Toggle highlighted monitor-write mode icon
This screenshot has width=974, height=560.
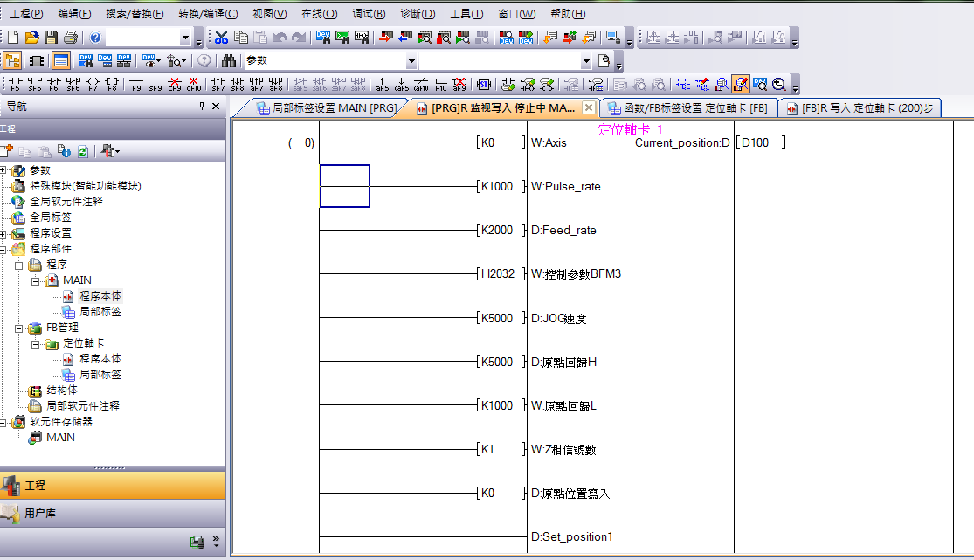pos(740,85)
